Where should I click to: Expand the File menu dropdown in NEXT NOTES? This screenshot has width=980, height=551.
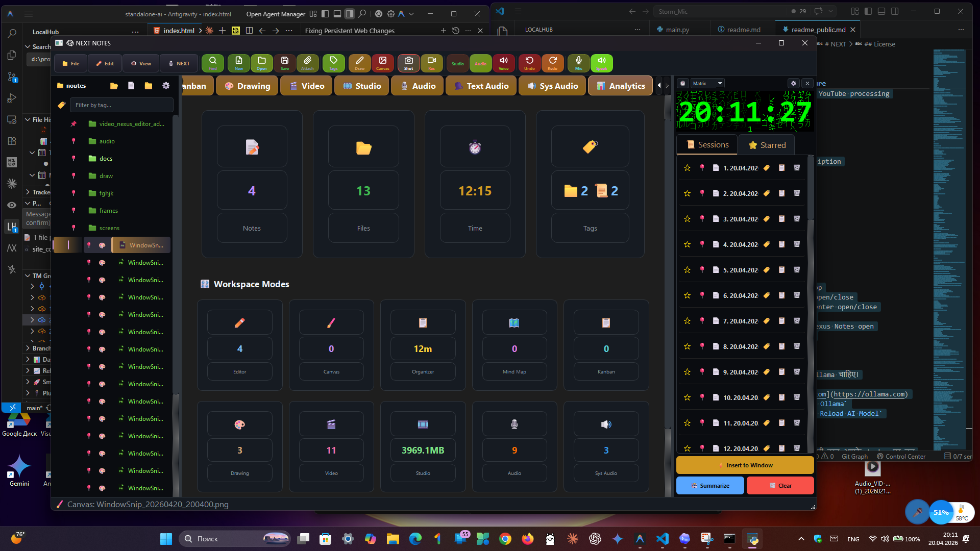pos(71,63)
